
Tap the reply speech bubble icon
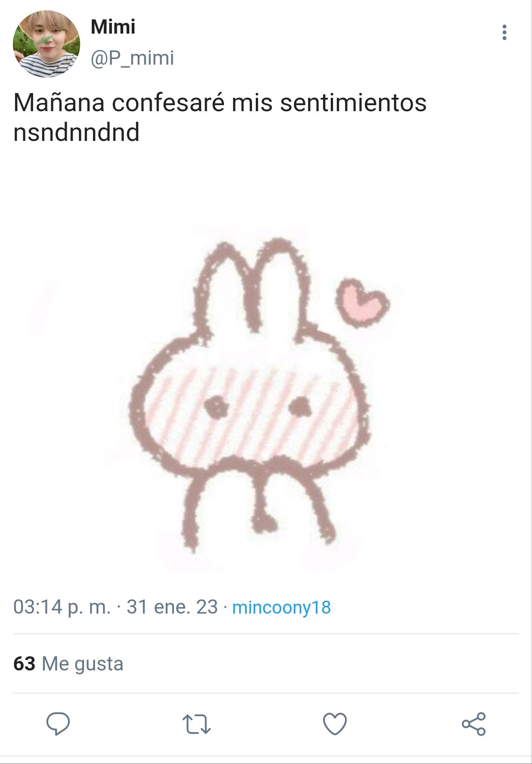(58, 723)
